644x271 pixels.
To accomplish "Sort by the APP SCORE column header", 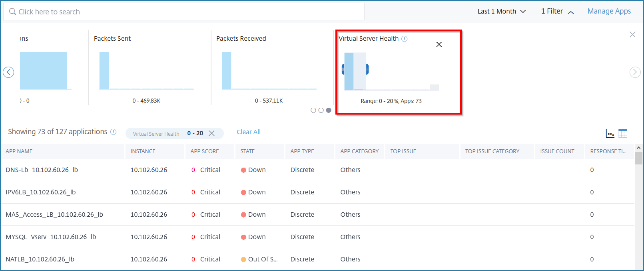I will pyautogui.click(x=205, y=151).
